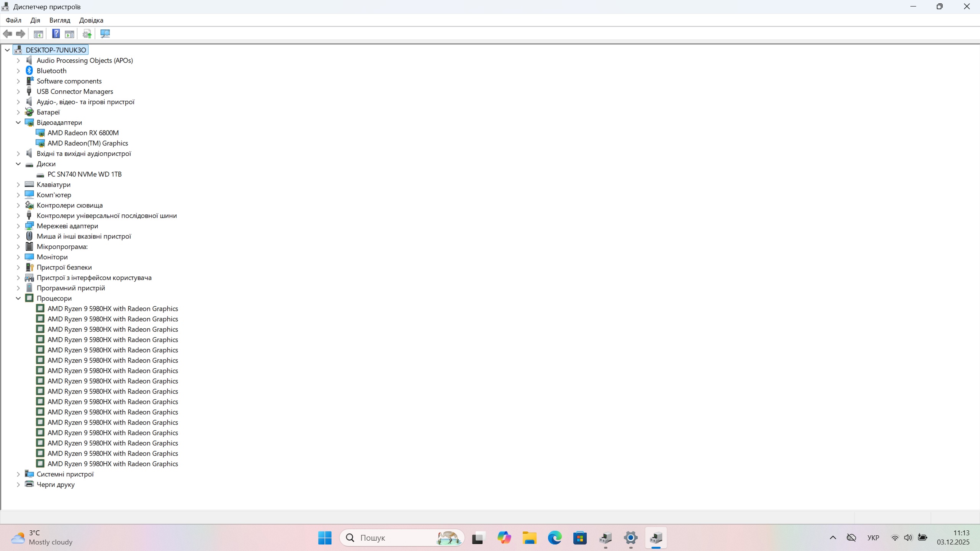Collapse the Процесори category

point(18,298)
